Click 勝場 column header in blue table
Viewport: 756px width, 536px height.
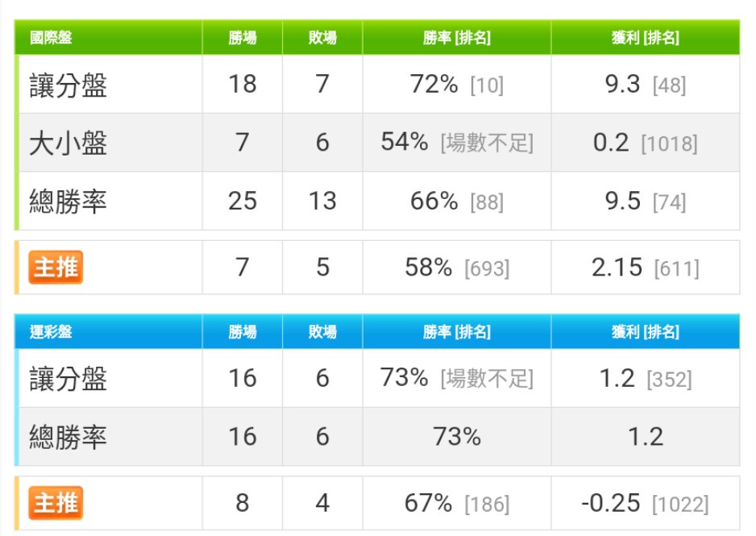point(243,331)
